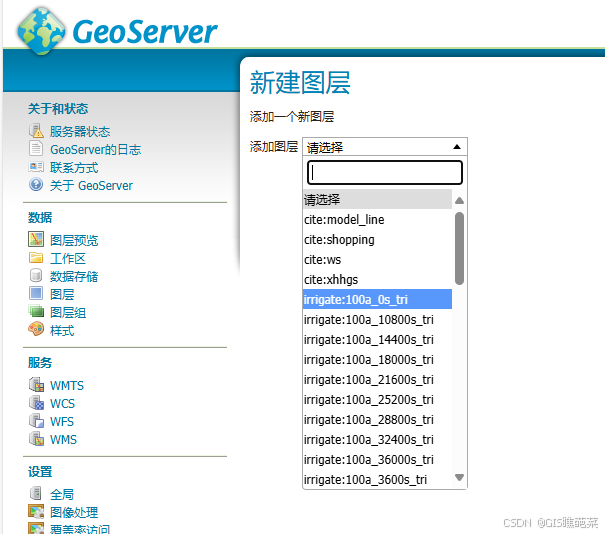The image size is (605, 534).
Task: Click the 图层组 green stacked icon
Action: coord(36,311)
